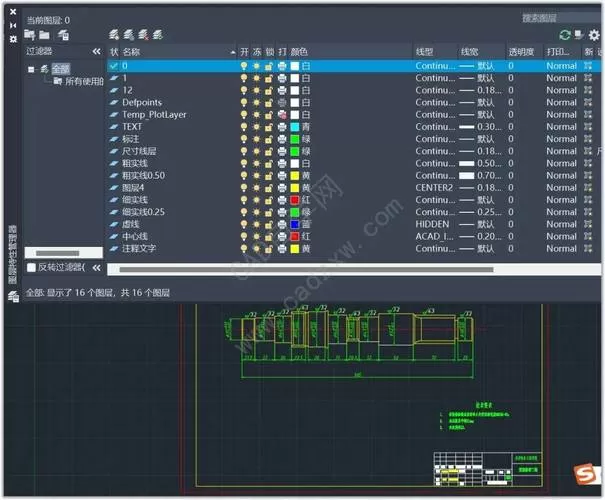Click the CENTER2 linetype of 图层4
The image size is (605, 500).
434,188
